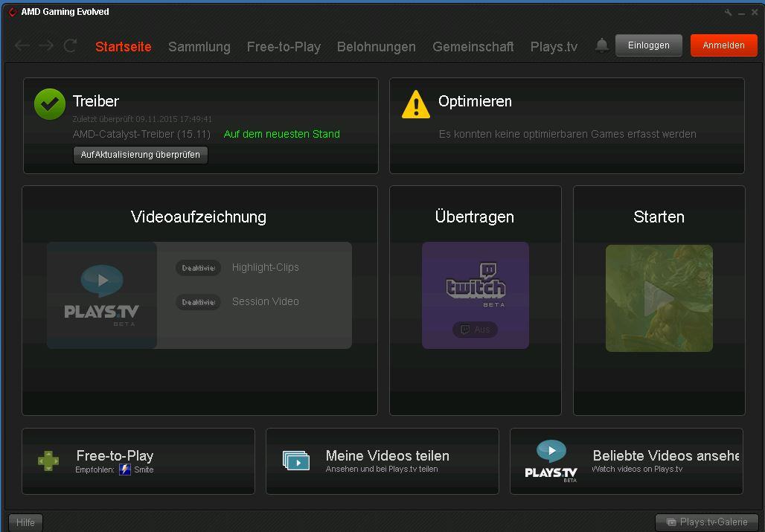Click the green gamepad Free-to-Play icon
The height and width of the screenshot is (532, 765).
[48, 461]
